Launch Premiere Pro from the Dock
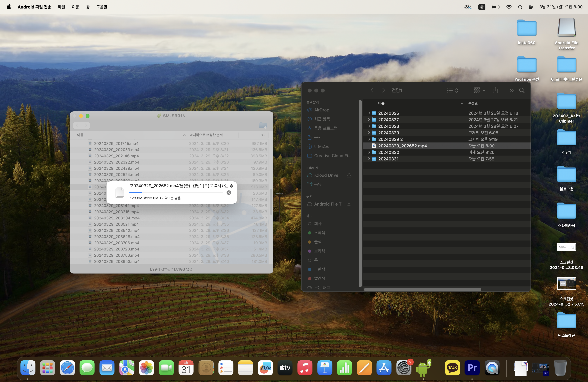Screen dimensions: 588x382 click(x=472, y=368)
